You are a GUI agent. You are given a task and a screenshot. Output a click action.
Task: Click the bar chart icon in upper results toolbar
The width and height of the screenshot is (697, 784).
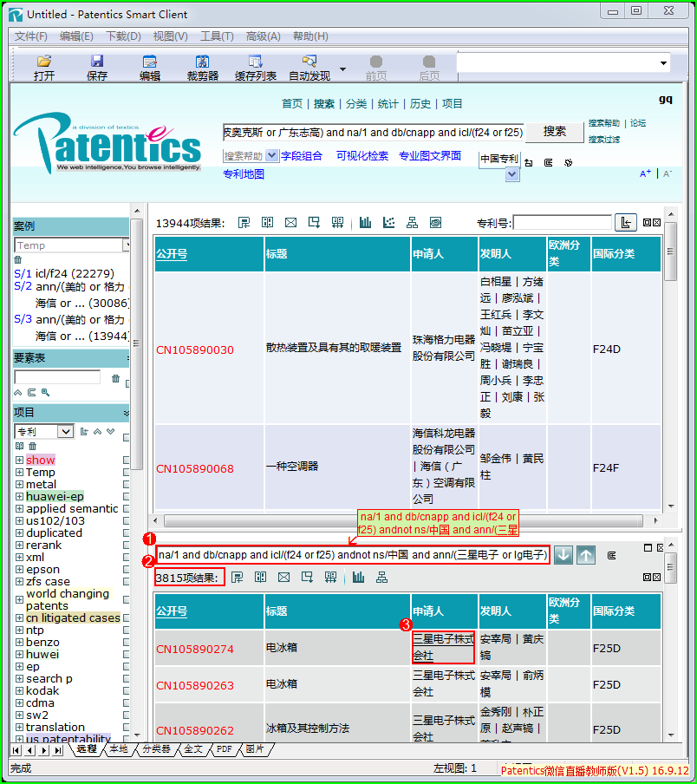tap(365, 223)
